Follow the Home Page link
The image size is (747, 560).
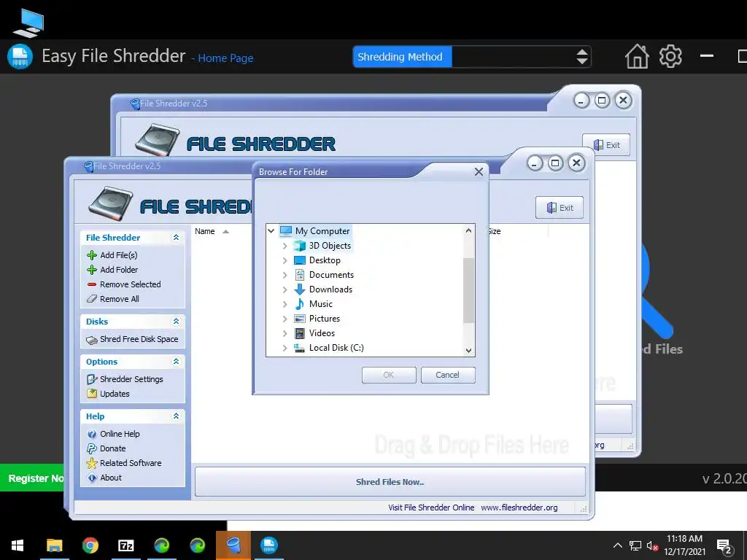225,58
